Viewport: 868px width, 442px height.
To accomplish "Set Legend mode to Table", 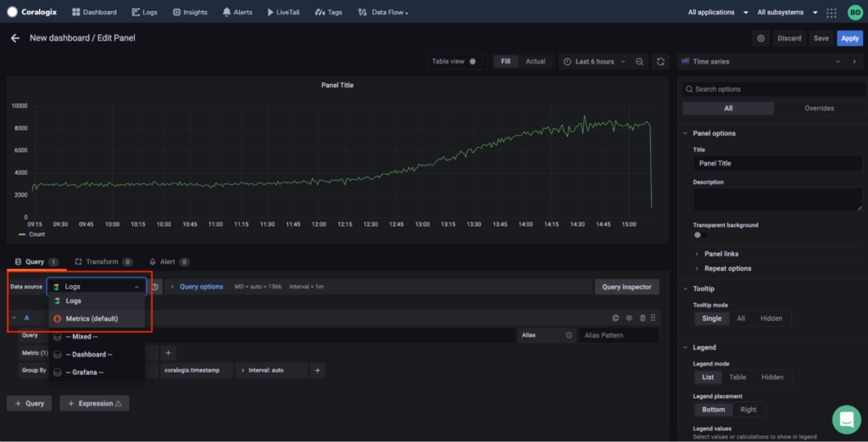I will click(737, 378).
